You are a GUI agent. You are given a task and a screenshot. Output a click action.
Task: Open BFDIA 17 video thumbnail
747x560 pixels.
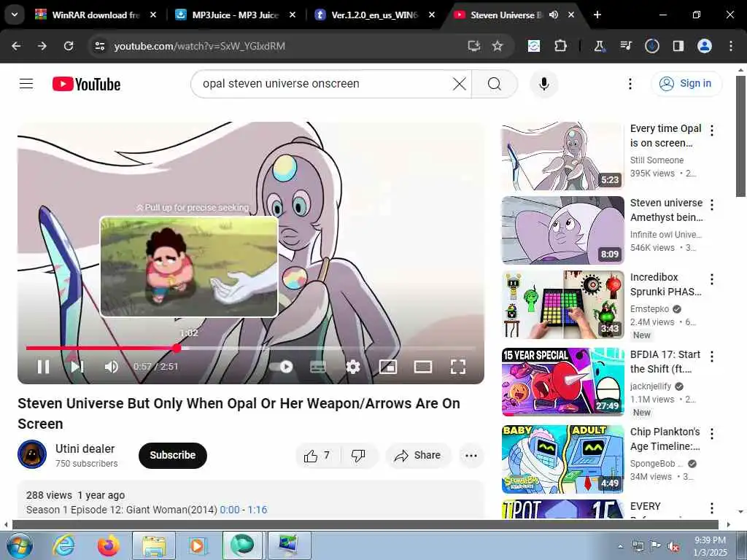(x=562, y=382)
